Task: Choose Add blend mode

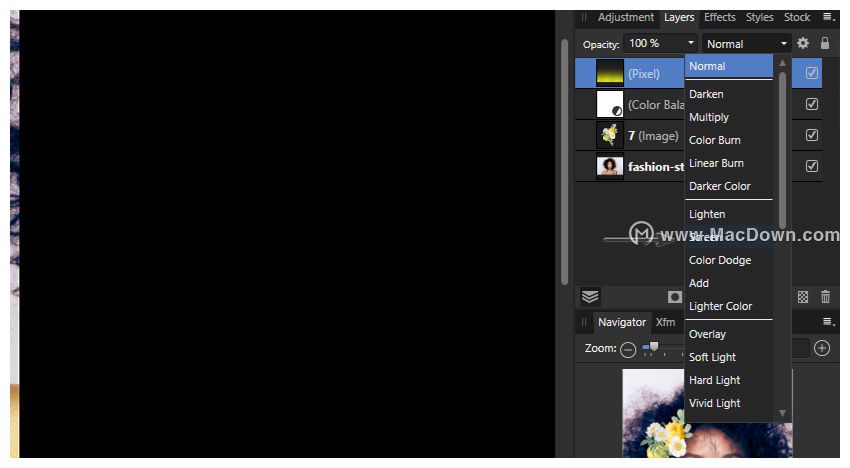Action: click(729, 283)
